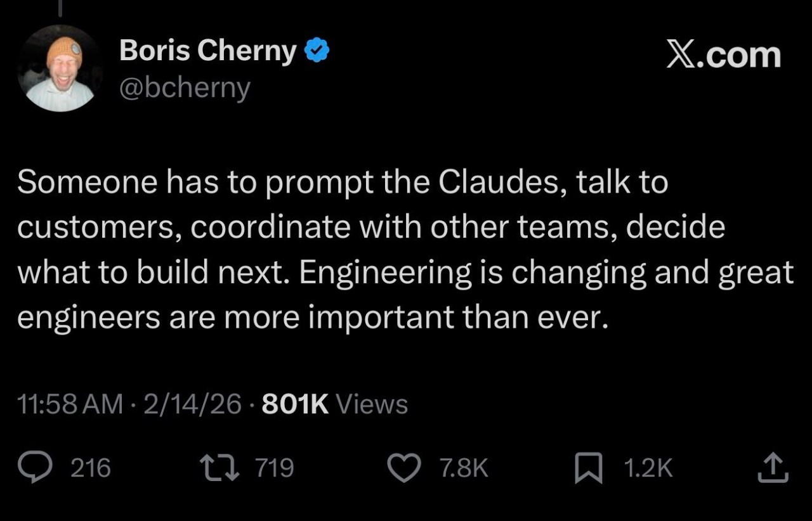The height and width of the screenshot is (521, 812).
Task: Click the blue verified checkmark badge
Action: [x=317, y=51]
